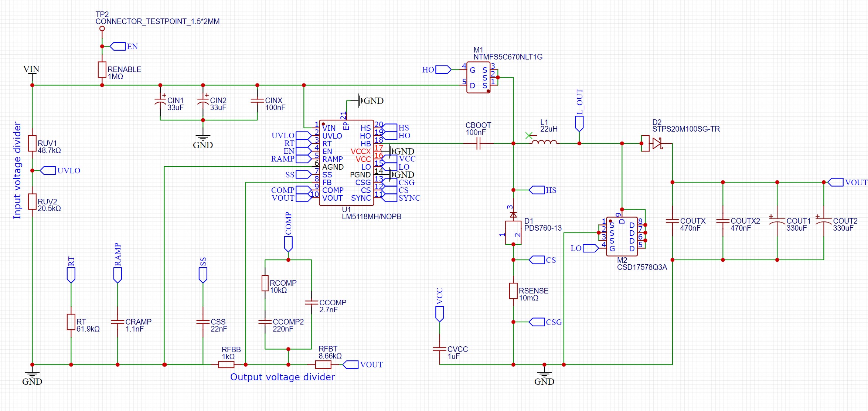This screenshot has width=868, height=411.
Task: Select the SS net label above CSS
Action: point(203,270)
